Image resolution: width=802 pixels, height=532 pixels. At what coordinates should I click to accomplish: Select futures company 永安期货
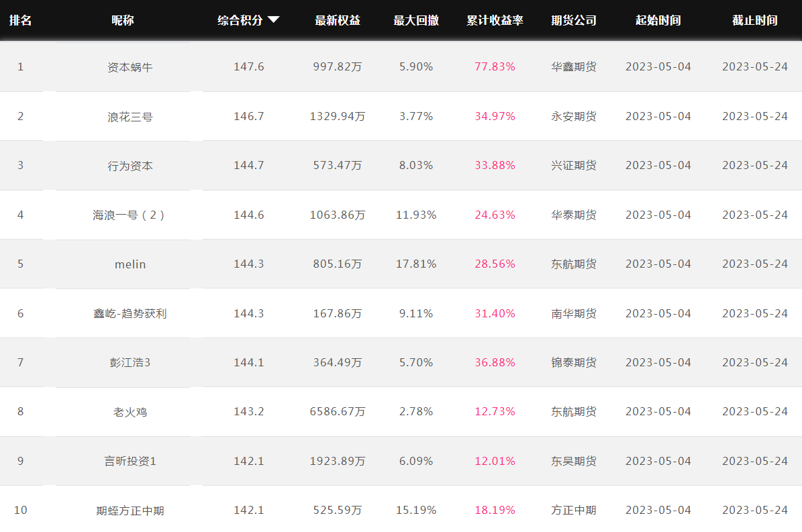[574, 116]
